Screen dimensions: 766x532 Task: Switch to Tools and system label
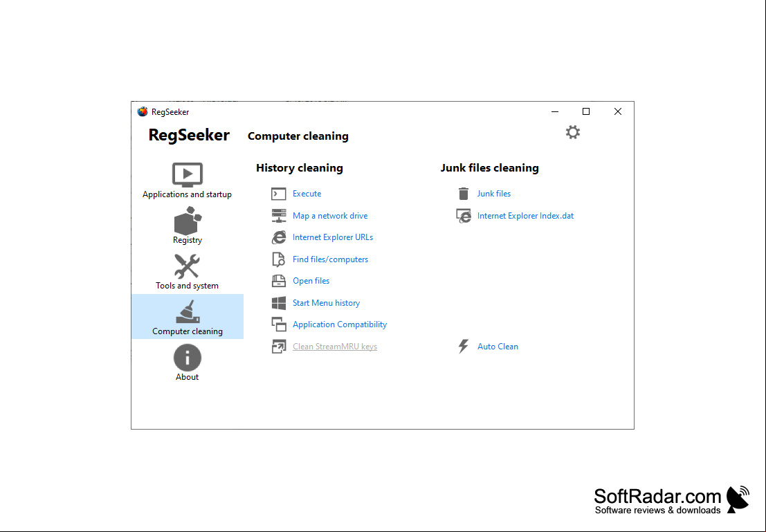tap(187, 285)
